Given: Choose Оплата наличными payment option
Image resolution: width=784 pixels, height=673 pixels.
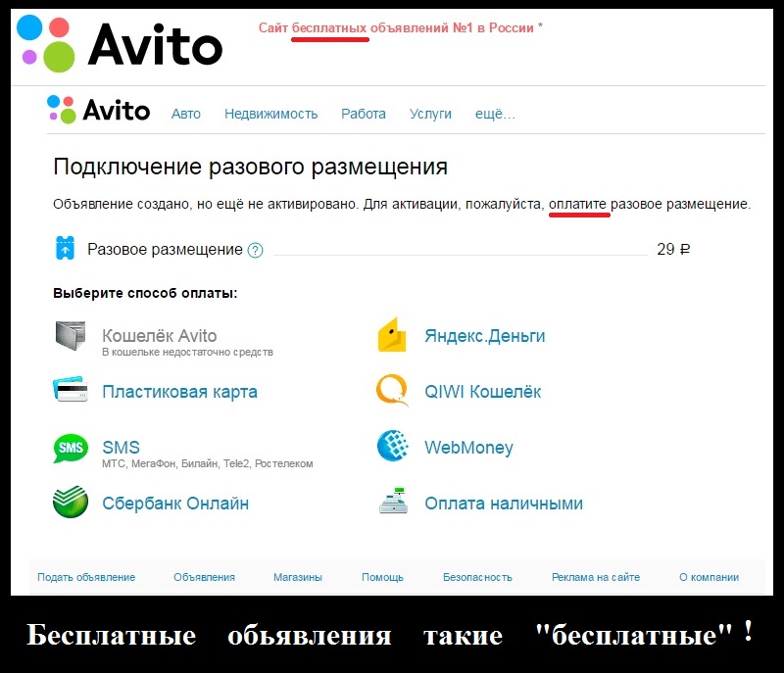Looking at the screenshot, I should (x=503, y=504).
